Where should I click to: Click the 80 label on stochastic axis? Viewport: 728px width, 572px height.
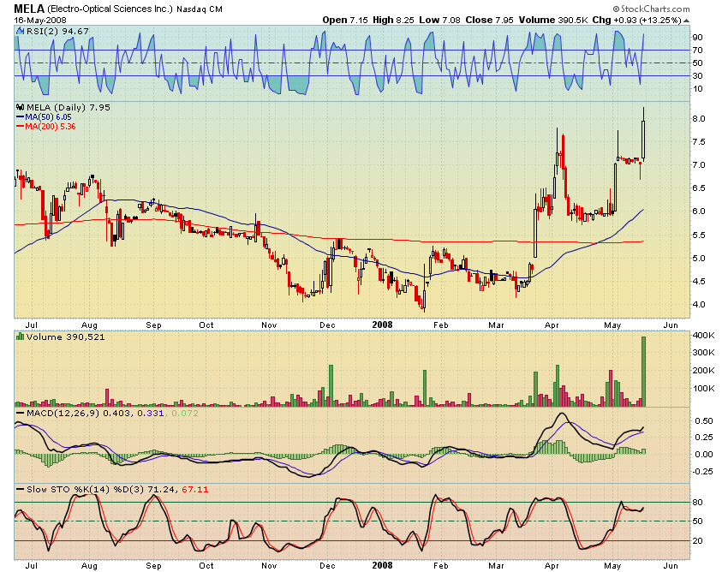point(698,503)
